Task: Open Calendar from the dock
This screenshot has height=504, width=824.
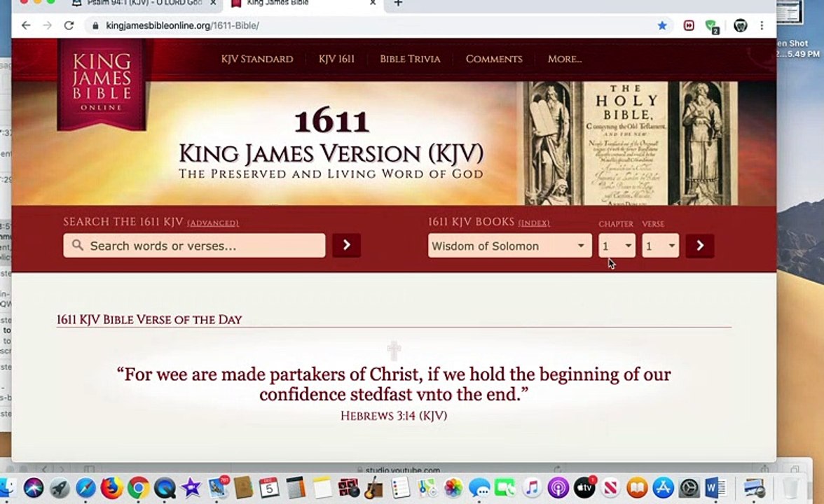Action: [x=269, y=489]
